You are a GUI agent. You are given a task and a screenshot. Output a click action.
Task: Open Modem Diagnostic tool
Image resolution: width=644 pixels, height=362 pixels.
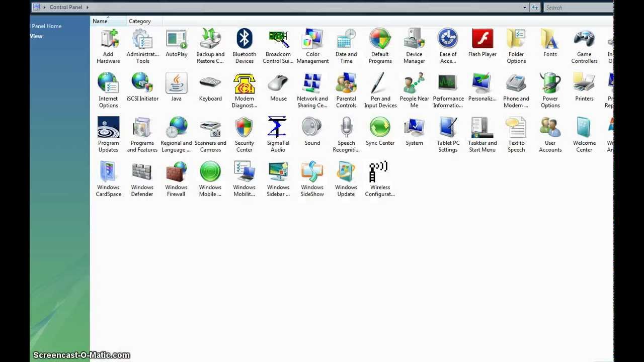pyautogui.click(x=245, y=90)
